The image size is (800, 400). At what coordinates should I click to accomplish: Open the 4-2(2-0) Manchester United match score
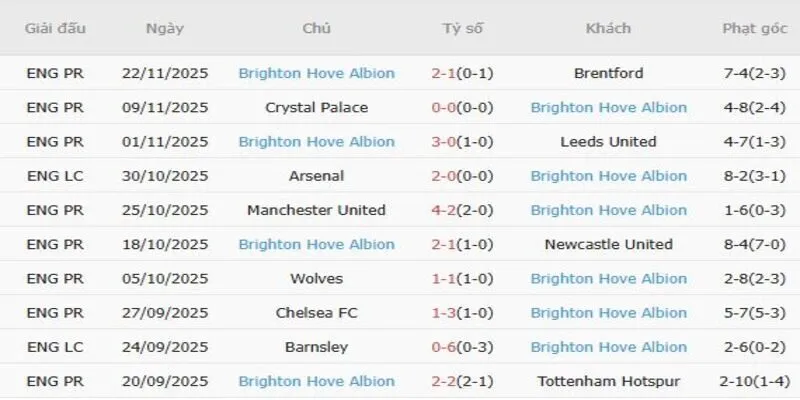(462, 210)
